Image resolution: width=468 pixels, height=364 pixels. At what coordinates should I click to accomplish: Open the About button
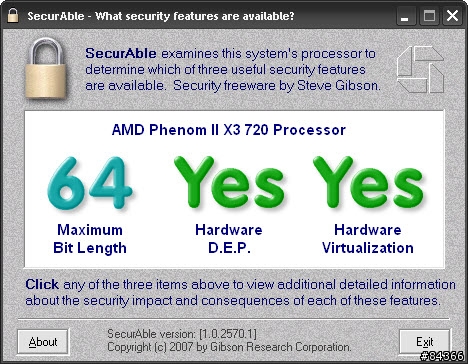point(43,342)
